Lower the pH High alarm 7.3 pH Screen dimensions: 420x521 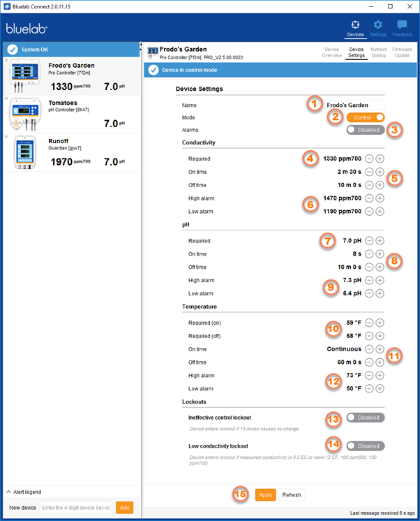pos(369,280)
